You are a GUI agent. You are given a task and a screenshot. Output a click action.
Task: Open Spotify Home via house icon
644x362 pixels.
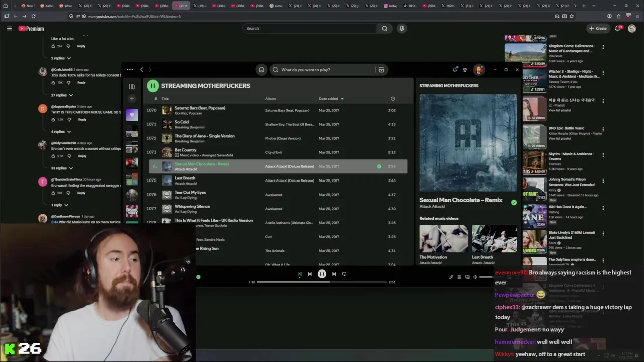coord(261,70)
